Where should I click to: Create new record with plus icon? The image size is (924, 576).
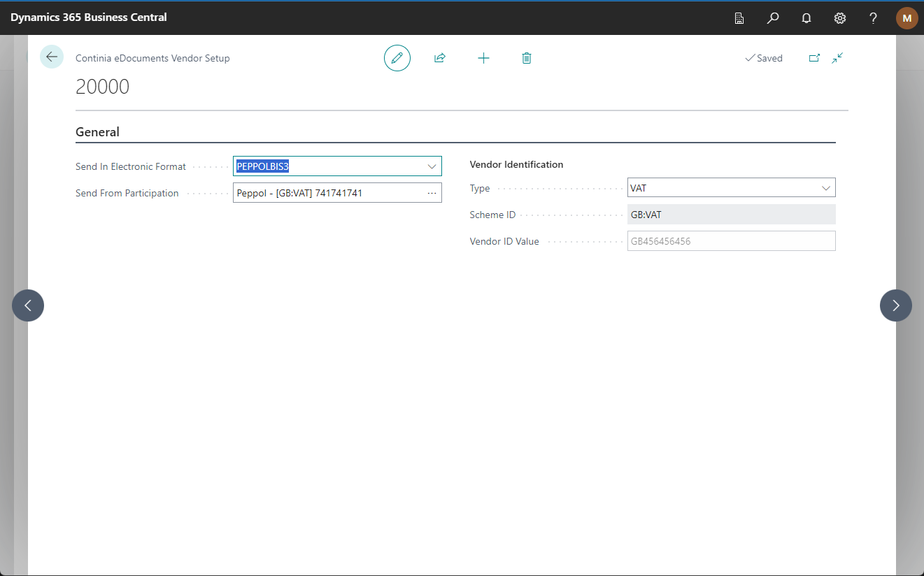click(x=483, y=58)
